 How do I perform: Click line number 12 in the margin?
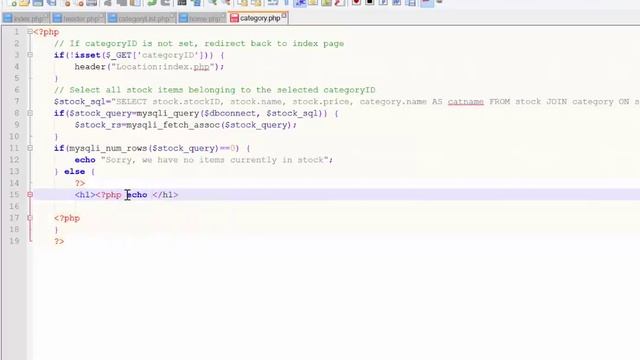pos(14,160)
